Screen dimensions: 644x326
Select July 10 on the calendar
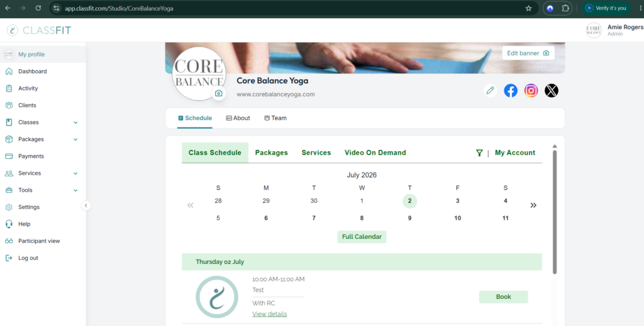pyautogui.click(x=458, y=218)
